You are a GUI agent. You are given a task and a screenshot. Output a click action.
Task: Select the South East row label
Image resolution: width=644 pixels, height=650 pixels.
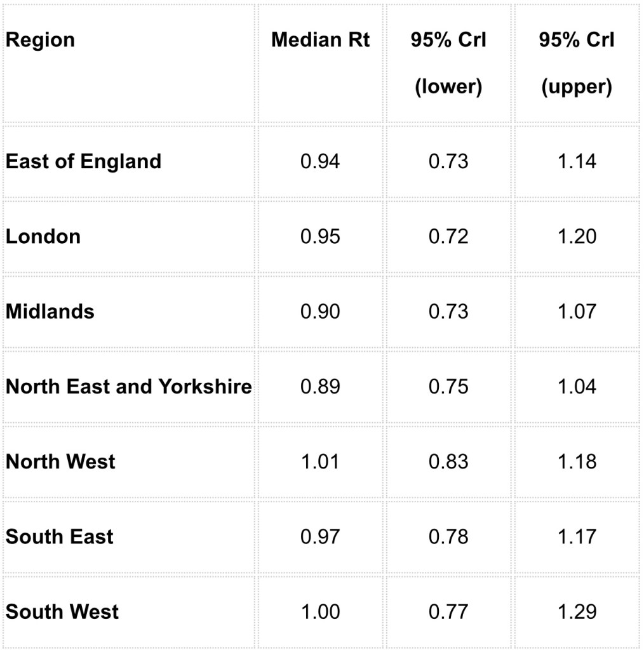click(60, 536)
